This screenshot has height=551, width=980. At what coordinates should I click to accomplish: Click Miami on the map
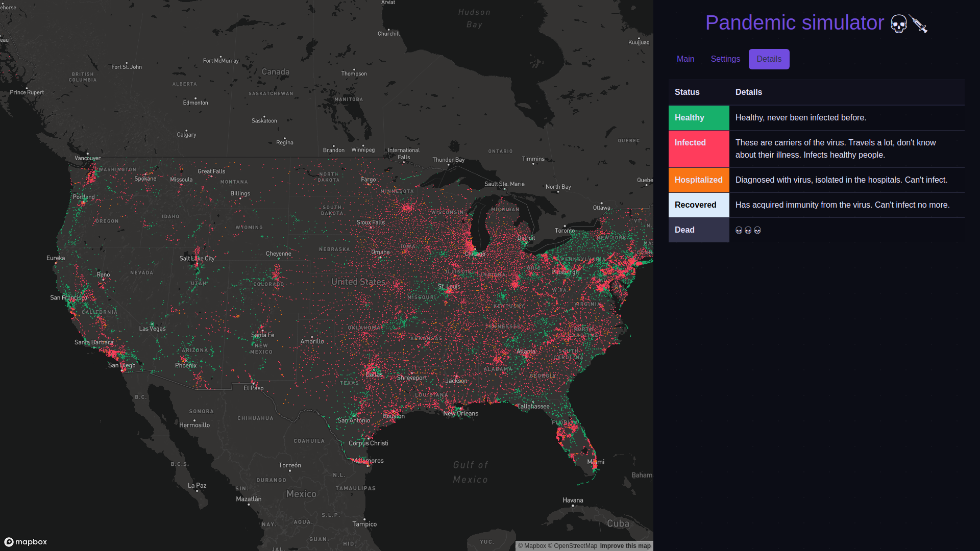(595, 462)
